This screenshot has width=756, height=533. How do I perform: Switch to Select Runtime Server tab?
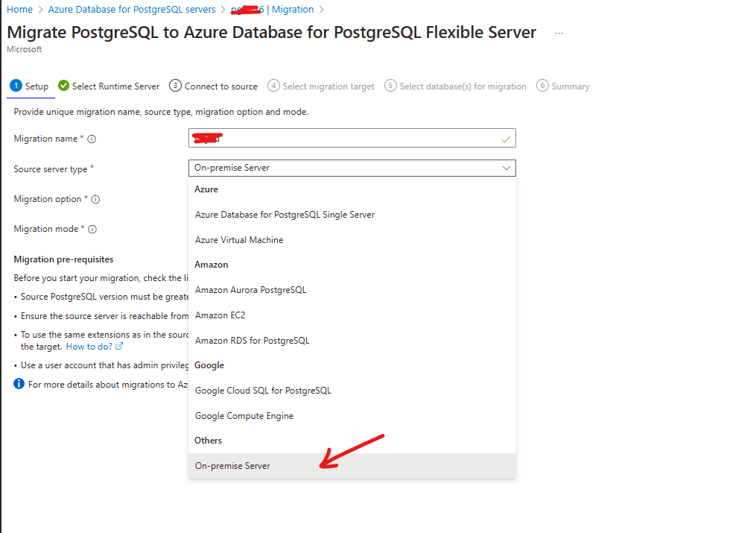[x=109, y=86]
